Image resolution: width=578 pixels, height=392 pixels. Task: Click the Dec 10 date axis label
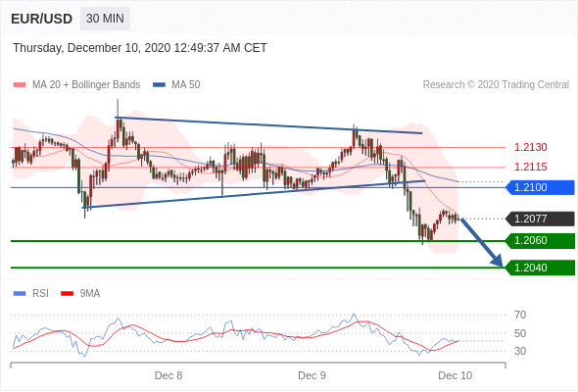coord(456,375)
